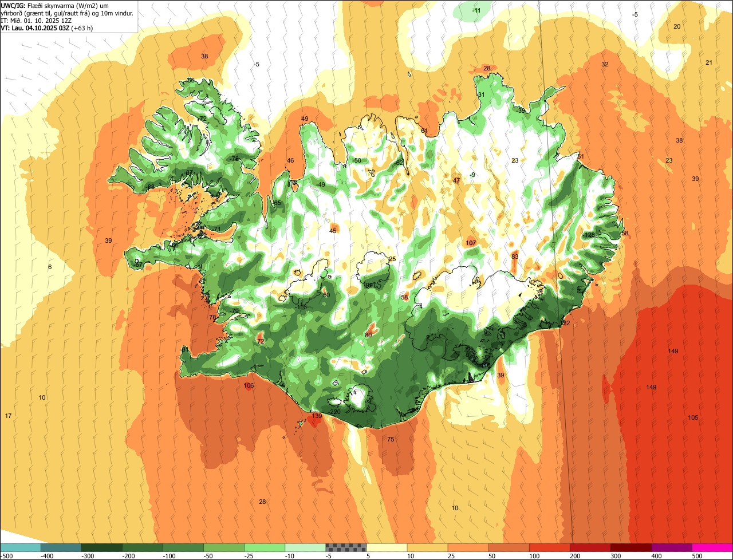The width and height of the screenshot is (733, 560).
Task: Click the '-9' value in north Iceland
Action: click(472, 175)
